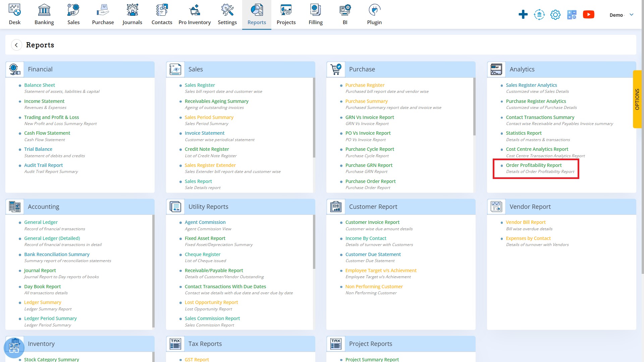644x362 pixels.
Task: Click the Purchase tab in navigation
Action: point(102,14)
